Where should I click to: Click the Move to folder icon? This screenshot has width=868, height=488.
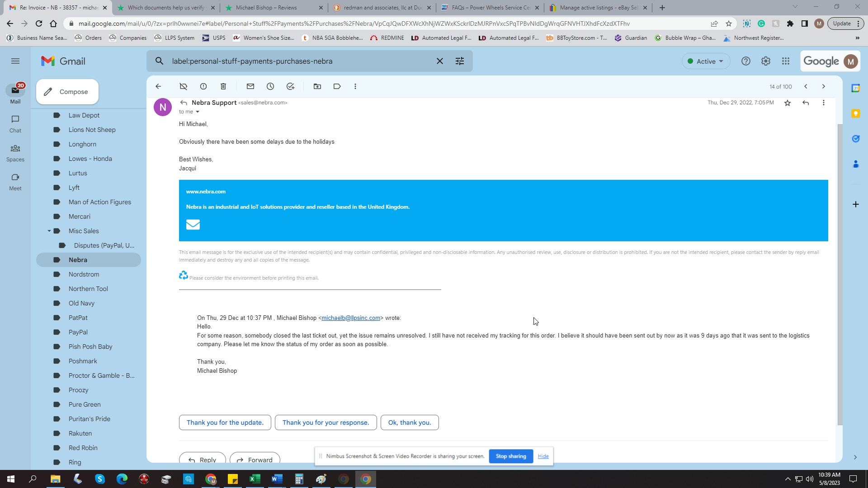317,86
